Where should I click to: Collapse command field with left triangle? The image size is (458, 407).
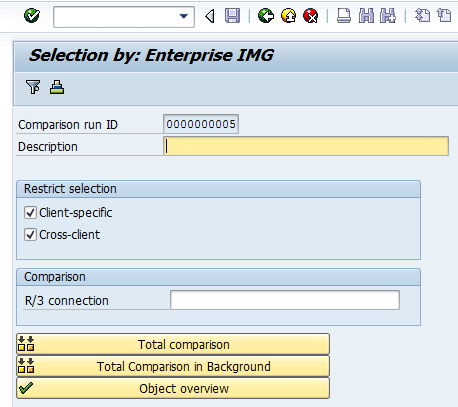[210, 16]
